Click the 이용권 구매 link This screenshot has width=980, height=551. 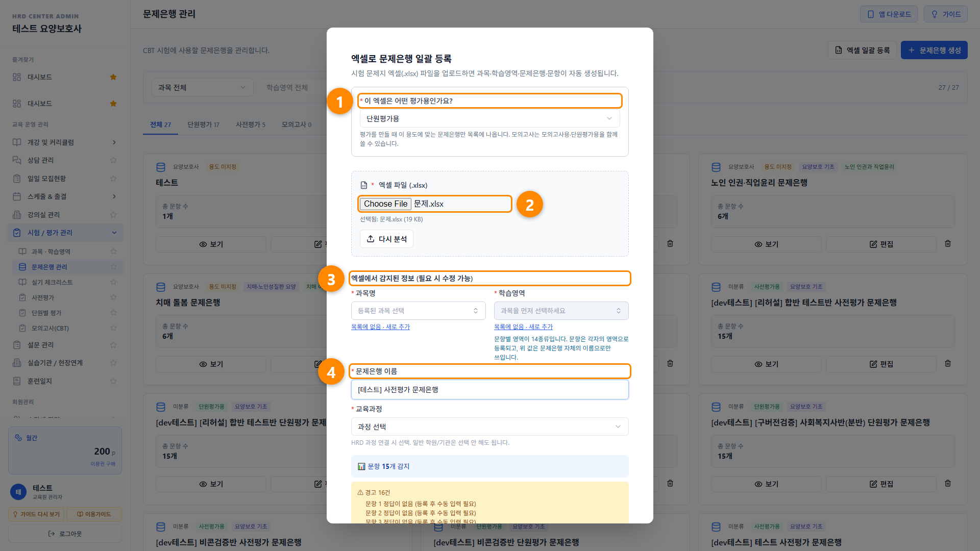103,464
